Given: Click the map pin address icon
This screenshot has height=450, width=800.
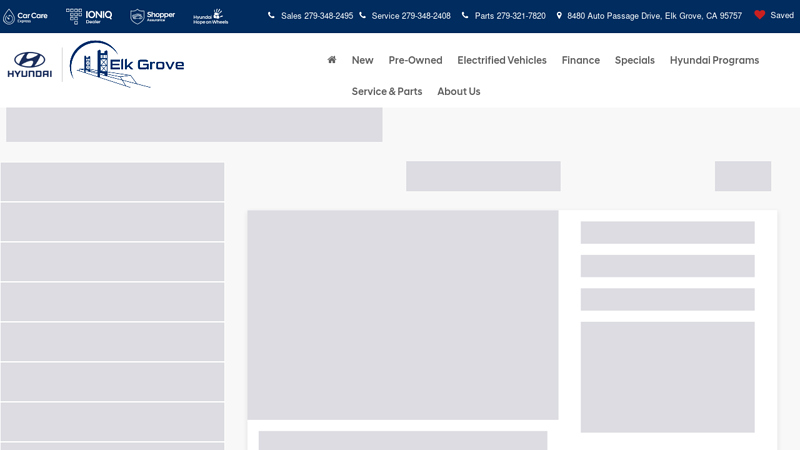Looking at the screenshot, I should coord(559,16).
